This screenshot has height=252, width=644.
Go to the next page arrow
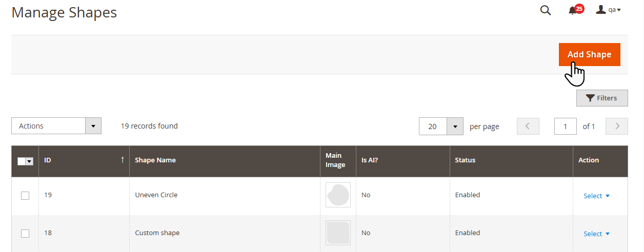click(x=617, y=126)
